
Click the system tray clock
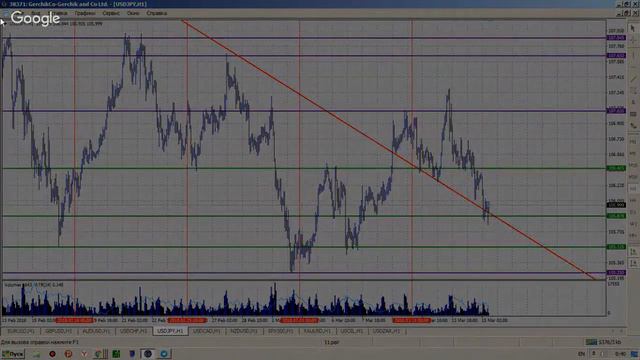[620, 354]
